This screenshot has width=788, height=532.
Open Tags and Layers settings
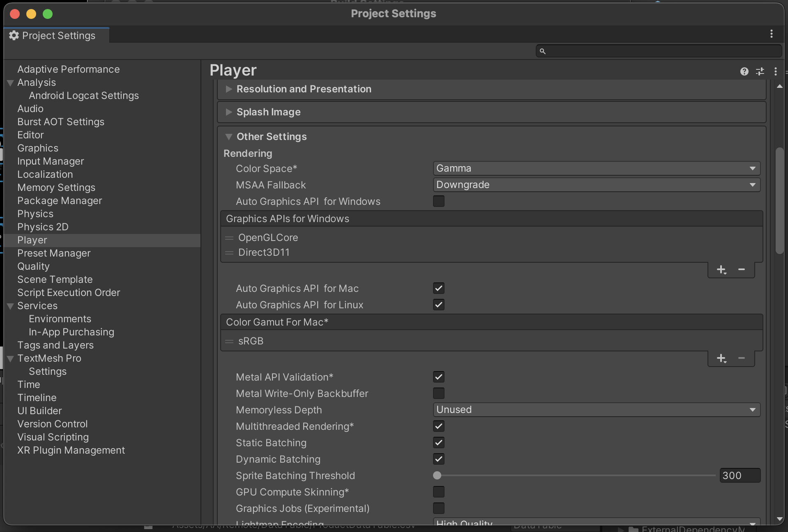point(55,345)
